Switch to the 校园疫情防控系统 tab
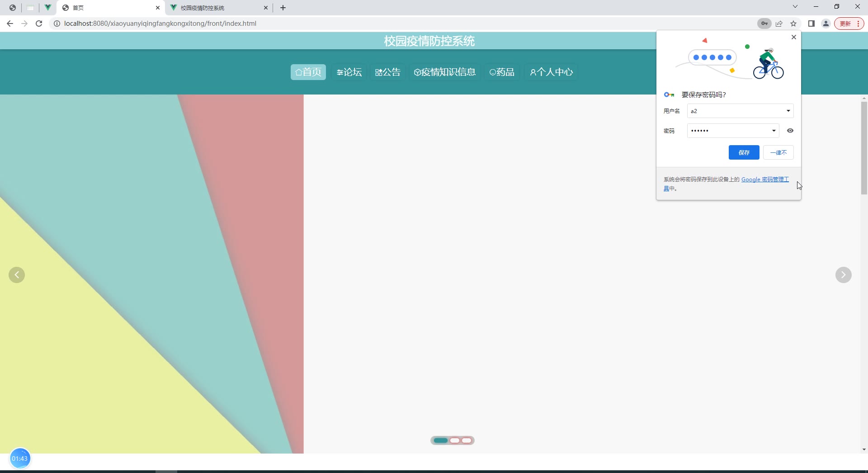Screen dimensions: 868x473 click(x=219, y=8)
